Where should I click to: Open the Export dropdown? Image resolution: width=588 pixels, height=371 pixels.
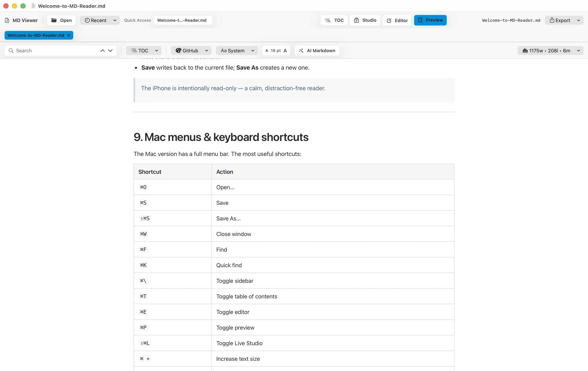pos(564,20)
